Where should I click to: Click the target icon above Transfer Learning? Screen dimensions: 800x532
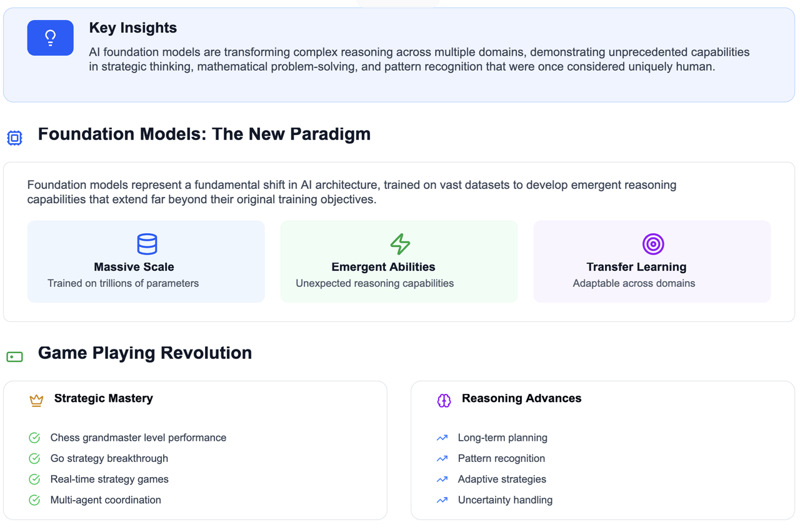[653, 244]
